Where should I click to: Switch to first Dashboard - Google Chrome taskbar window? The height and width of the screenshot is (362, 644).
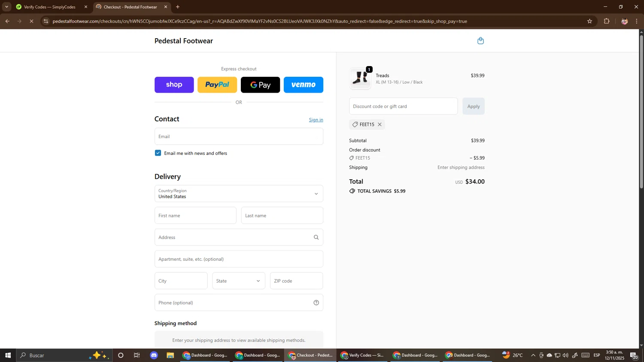[x=206, y=355]
